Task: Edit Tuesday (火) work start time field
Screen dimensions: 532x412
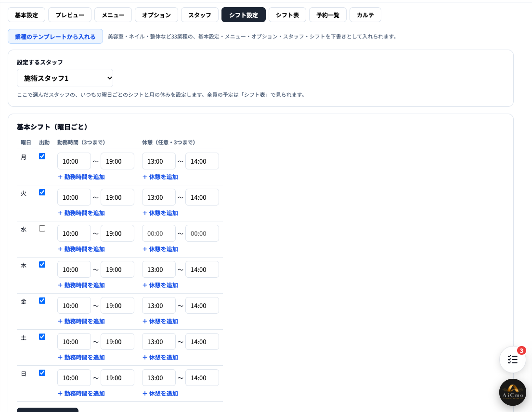Action: point(74,197)
